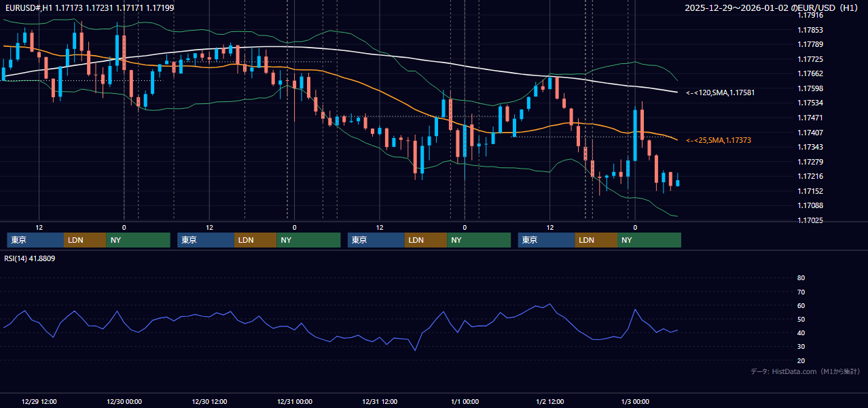Click price axis label 1.17407
The height and width of the screenshot is (408, 868).
click(x=810, y=133)
